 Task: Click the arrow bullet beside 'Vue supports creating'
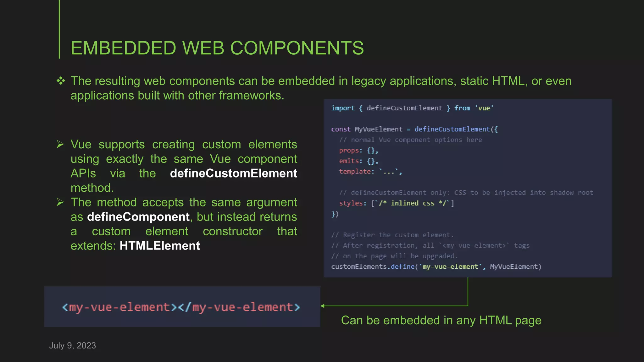point(60,144)
